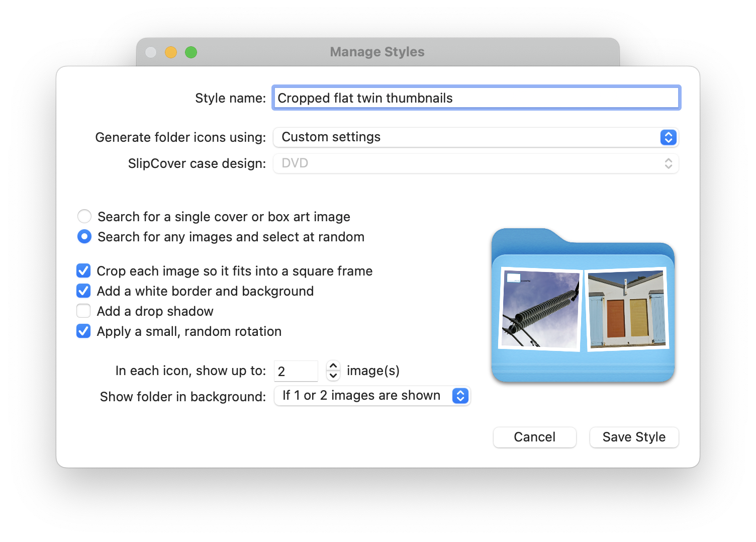Open the style name text field

[x=476, y=98]
